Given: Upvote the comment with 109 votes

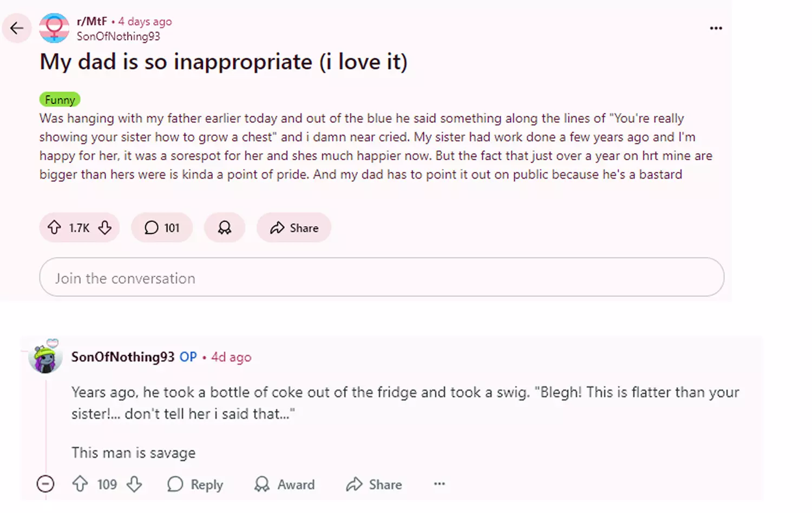Looking at the screenshot, I should tap(80, 484).
